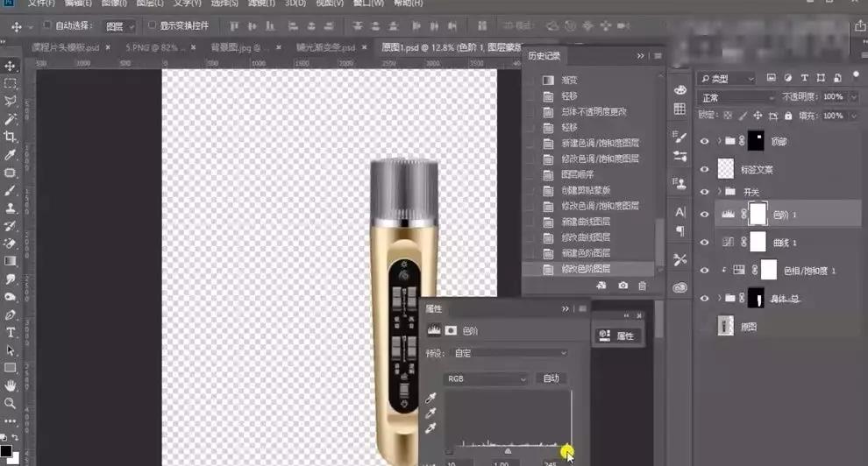This screenshot has height=466, width=868.
Task: Toggle the 显示变换控件 checkbox
Action: click(152, 25)
